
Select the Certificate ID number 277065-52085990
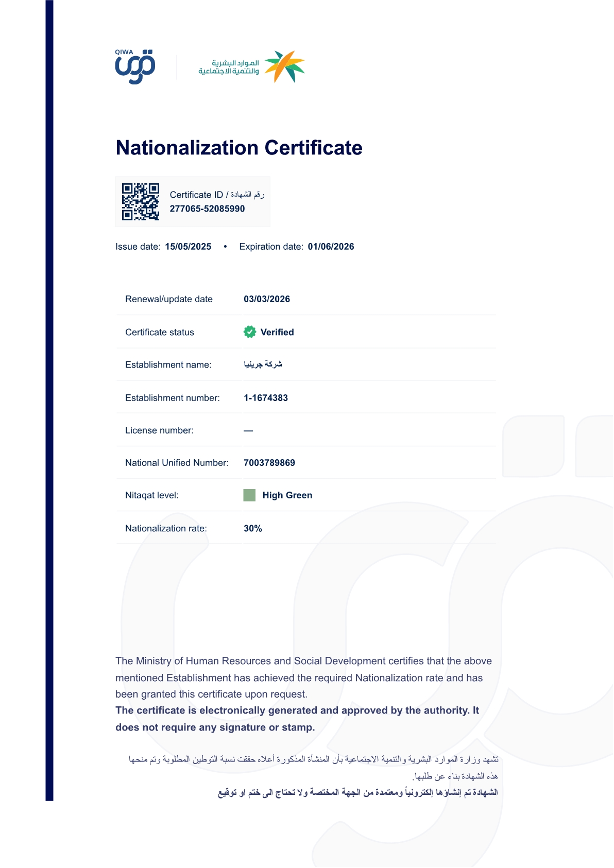[x=207, y=209]
